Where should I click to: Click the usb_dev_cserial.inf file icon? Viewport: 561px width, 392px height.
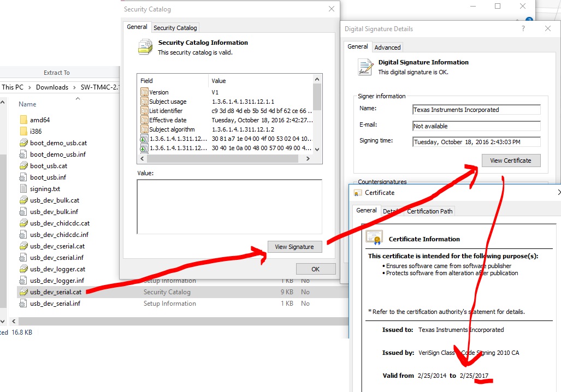pyautogui.click(x=23, y=257)
